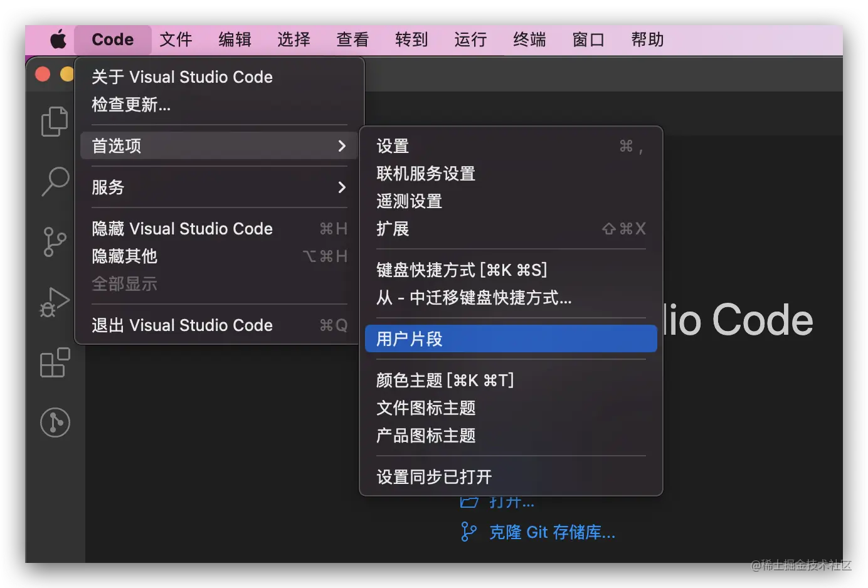
Task: Open the 选择 menu
Action: coord(294,39)
